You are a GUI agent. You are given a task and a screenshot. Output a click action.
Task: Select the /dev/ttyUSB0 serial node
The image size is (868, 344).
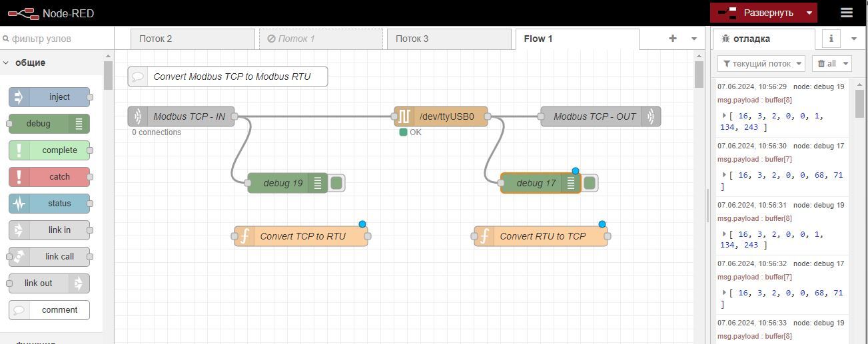(x=441, y=116)
